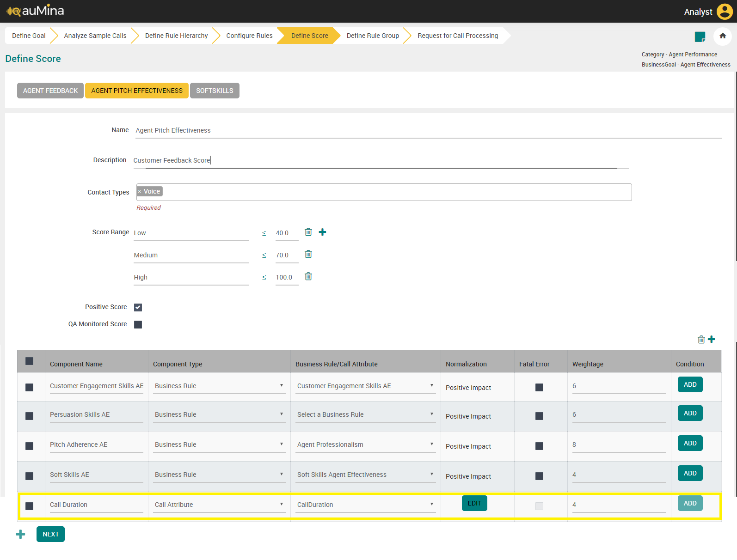Check the Pitch Adherence AE row
This screenshot has width=737, height=560.
(x=30, y=446)
